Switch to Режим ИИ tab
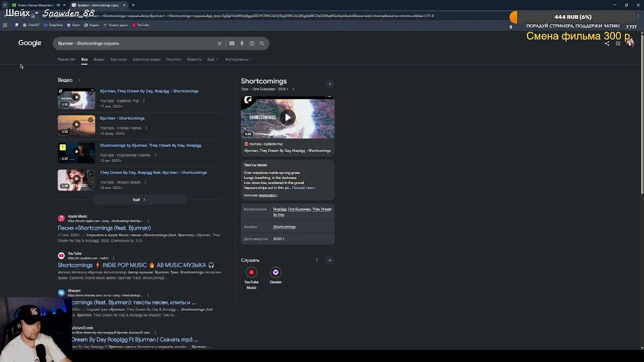The image size is (644, 362). (66, 59)
